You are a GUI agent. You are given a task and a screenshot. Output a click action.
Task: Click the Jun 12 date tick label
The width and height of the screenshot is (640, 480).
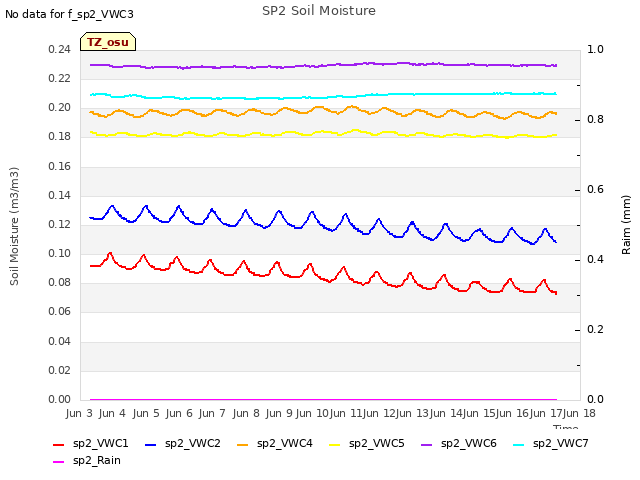pyautogui.click(x=378, y=413)
